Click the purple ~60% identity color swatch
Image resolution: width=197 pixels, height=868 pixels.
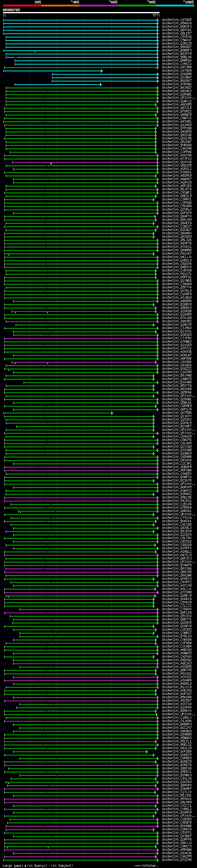[98, 6]
